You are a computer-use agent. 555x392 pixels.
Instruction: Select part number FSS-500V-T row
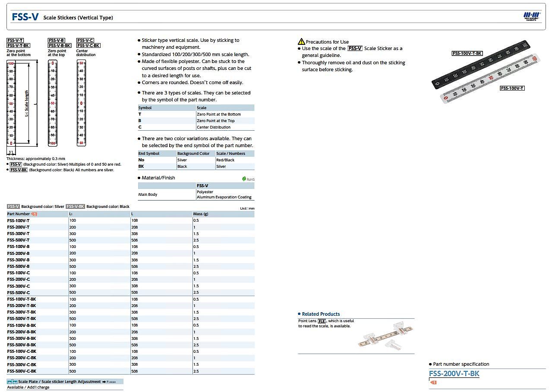pos(130,240)
